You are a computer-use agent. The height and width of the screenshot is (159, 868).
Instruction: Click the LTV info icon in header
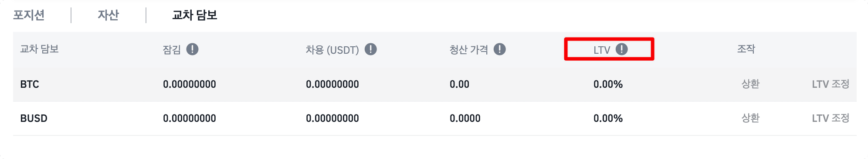(621, 49)
